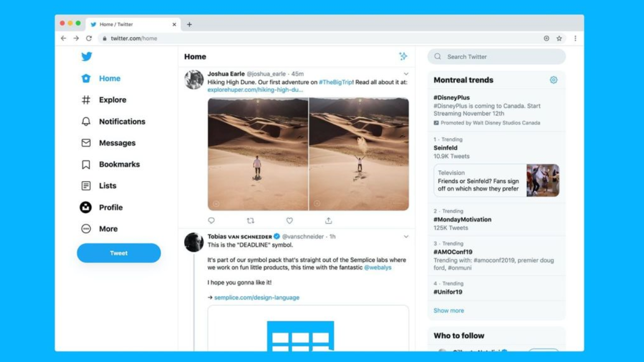644x362 pixels.
Task: Click Tobias van Schneider's name
Action: 239,236
